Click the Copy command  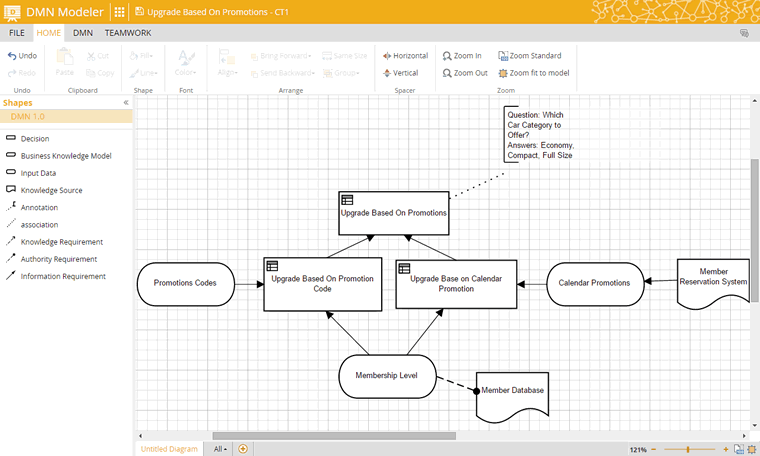[100, 73]
